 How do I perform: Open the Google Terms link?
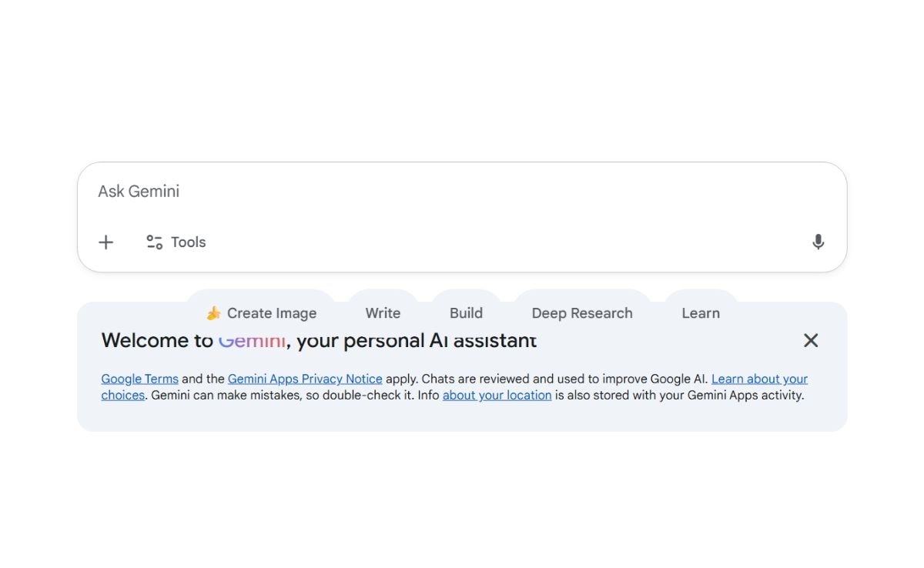(139, 379)
